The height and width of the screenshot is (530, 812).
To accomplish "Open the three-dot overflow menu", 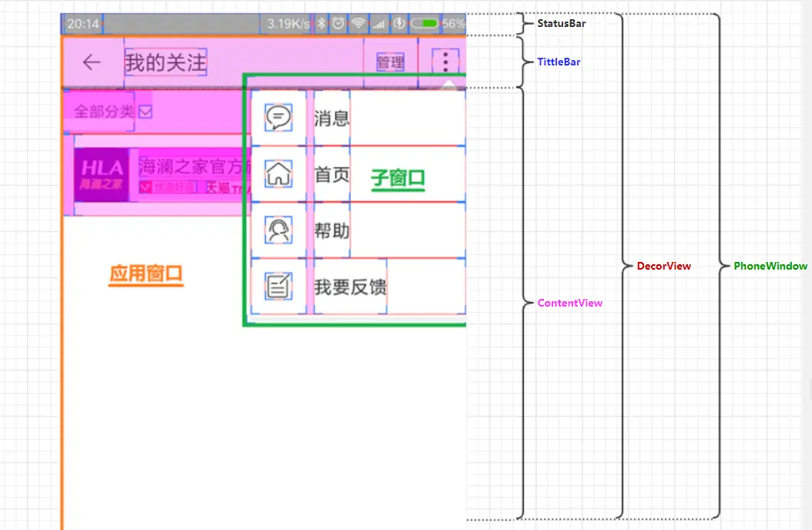I will click(x=445, y=62).
